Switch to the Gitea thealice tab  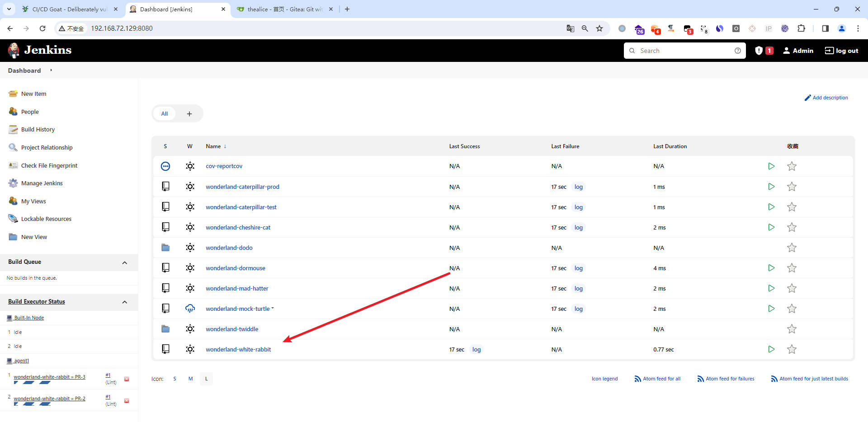[285, 9]
